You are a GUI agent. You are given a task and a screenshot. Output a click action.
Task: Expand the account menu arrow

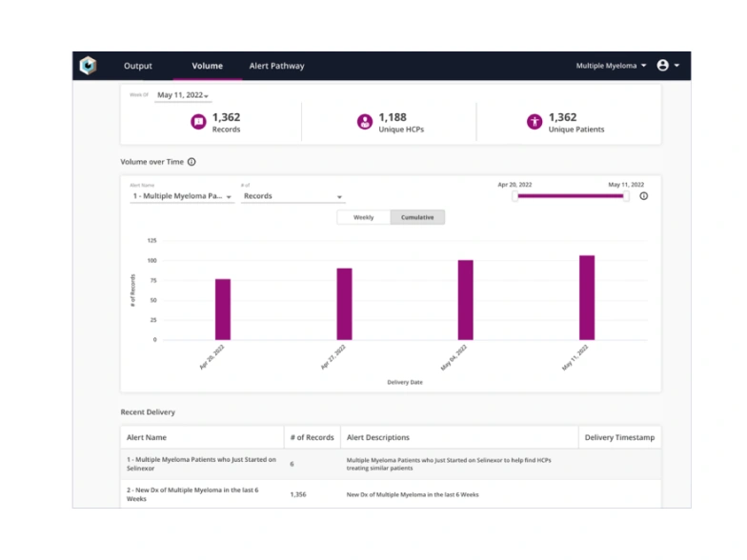pyautogui.click(x=676, y=66)
